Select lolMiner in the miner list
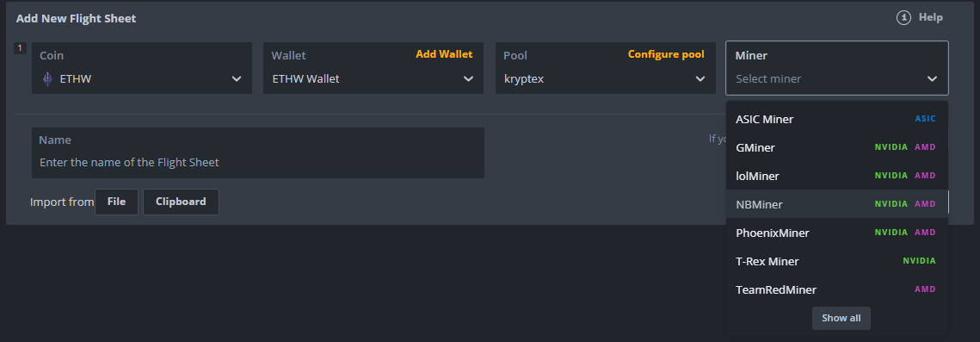This screenshot has width=980, height=342. [837, 176]
